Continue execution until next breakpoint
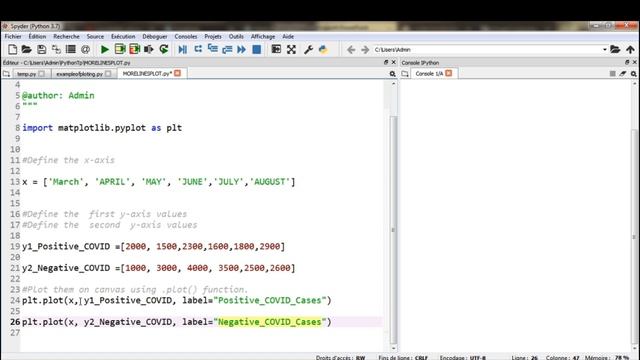640x360 pixels. 242,49
